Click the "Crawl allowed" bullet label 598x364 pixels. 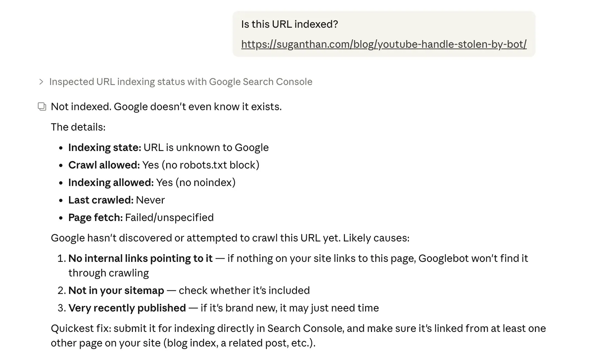(x=104, y=165)
